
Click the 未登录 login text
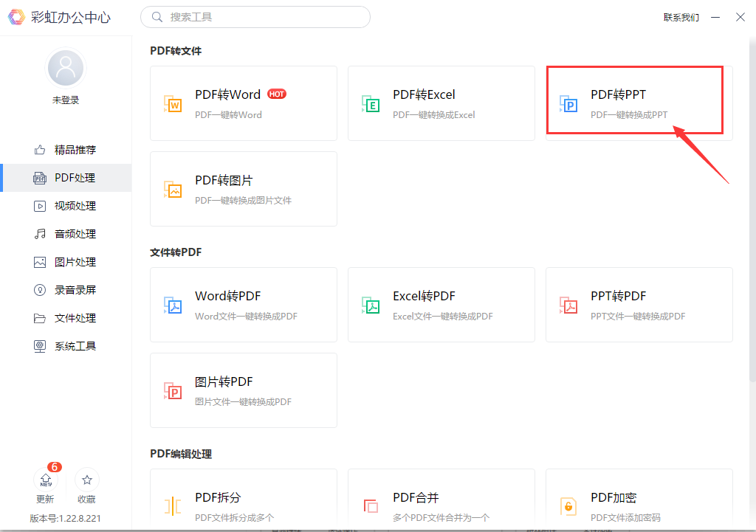coord(66,100)
